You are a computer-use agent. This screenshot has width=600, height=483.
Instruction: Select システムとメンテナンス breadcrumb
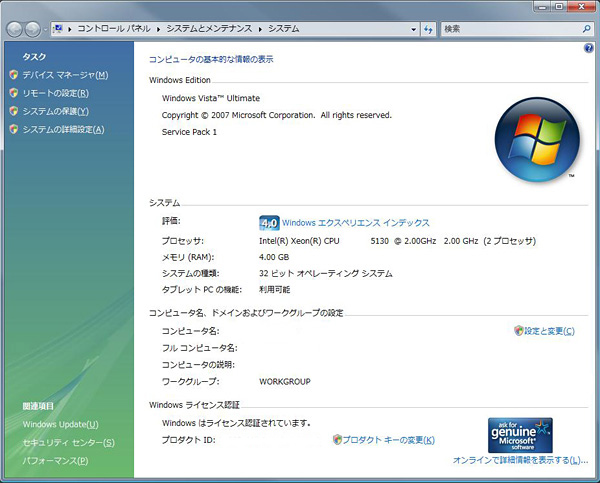pos(209,29)
